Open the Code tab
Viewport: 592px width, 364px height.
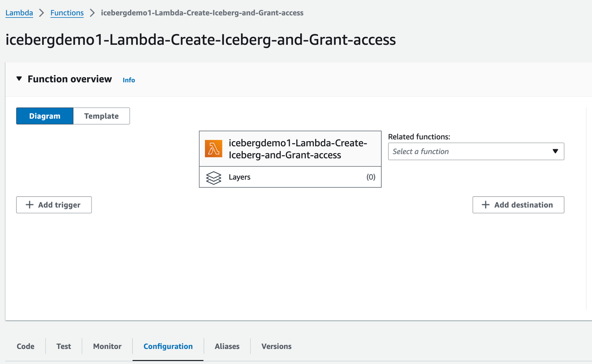(x=26, y=346)
